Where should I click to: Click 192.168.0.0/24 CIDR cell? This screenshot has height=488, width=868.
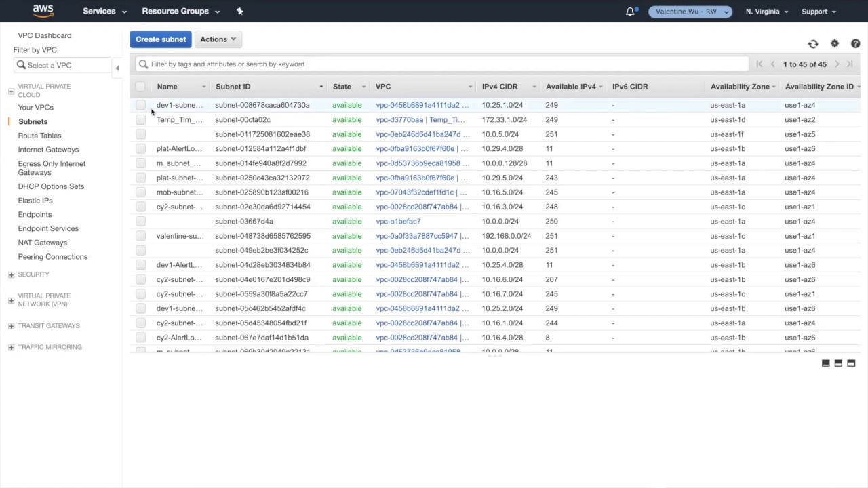pos(507,236)
